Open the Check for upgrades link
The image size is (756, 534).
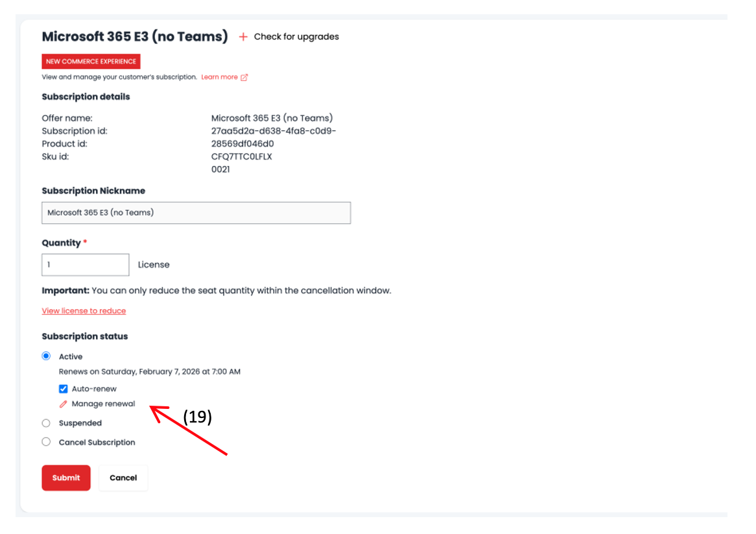point(296,37)
